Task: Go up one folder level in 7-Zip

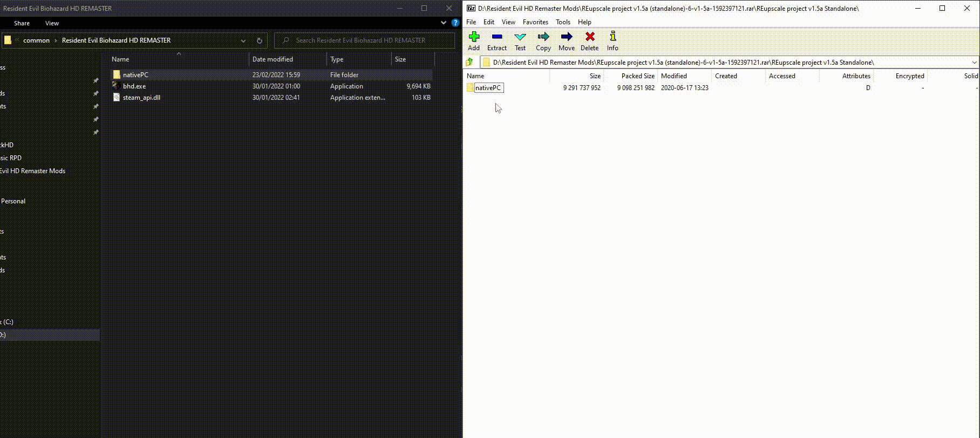Action: coord(470,62)
